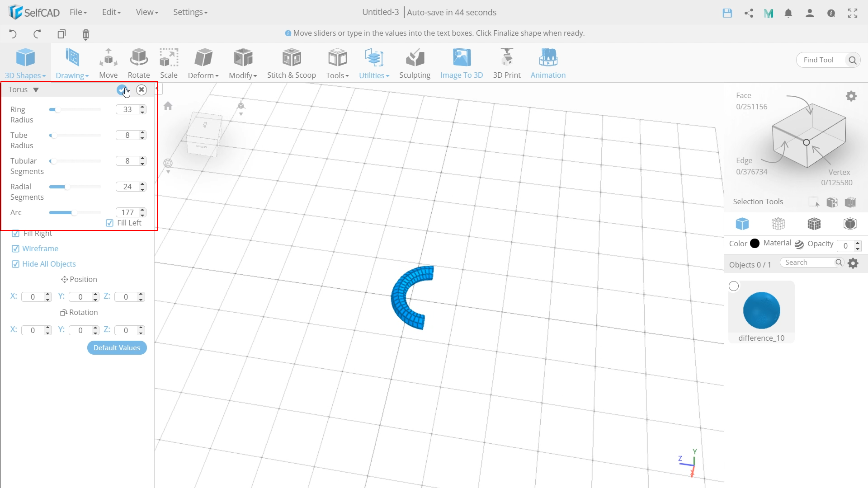Click the Position X value field
Viewport: 868px width, 488px height.
(33, 297)
